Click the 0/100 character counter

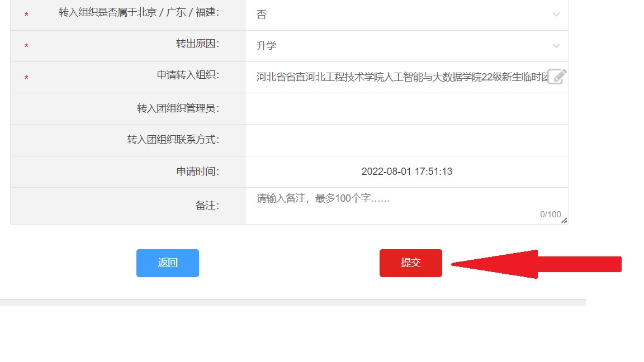click(550, 215)
